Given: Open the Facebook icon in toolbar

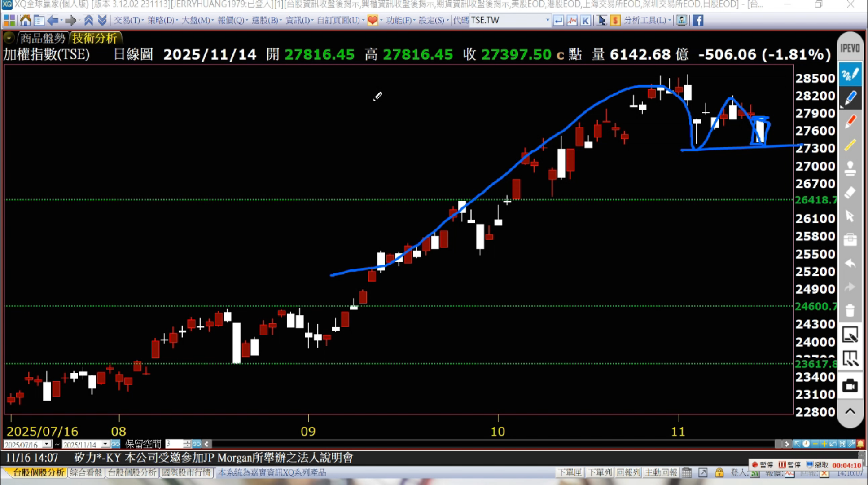Looking at the screenshot, I should click(x=698, y=20).
